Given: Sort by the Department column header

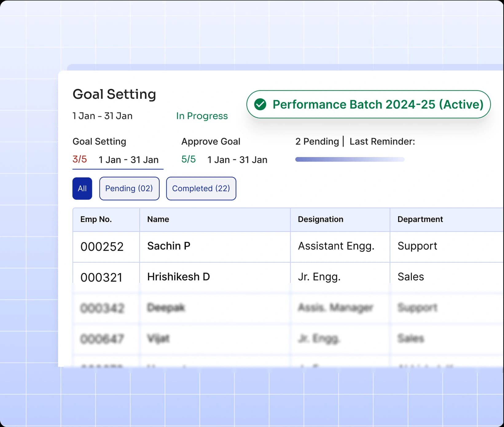Looking at the screenshot, I should pos(420,219).
